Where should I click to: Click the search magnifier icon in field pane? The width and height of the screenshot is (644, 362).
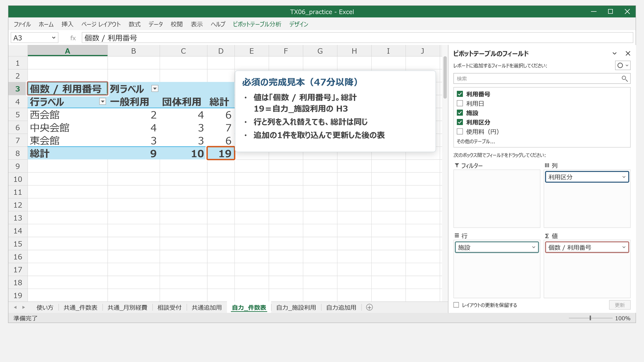coord(624,78)
